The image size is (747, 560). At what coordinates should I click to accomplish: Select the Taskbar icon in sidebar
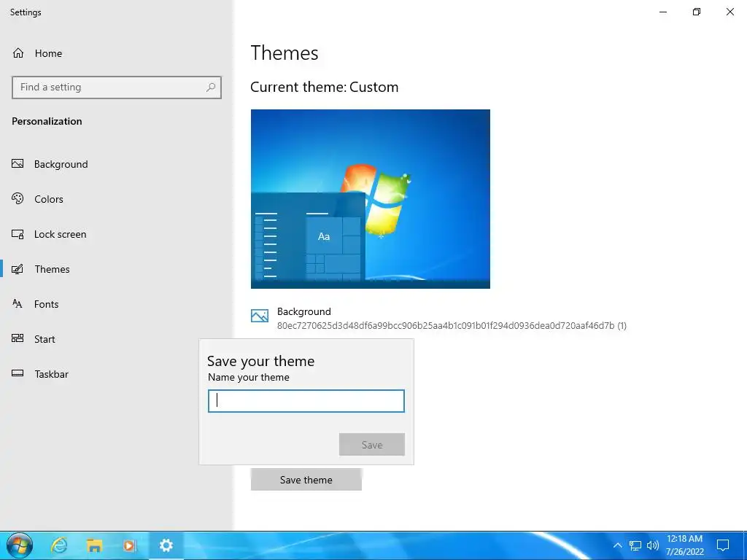coord(18,374)
